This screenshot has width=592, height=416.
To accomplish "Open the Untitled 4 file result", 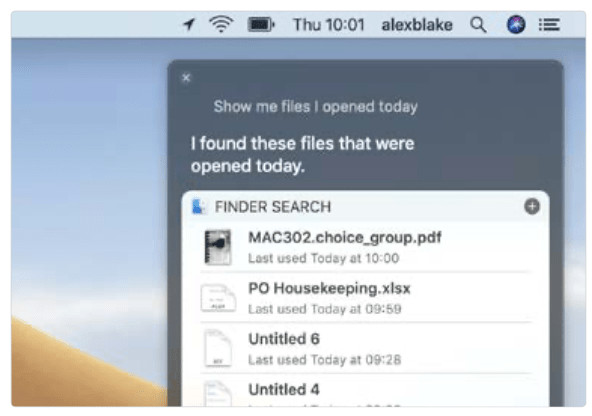I will [365, 391].
